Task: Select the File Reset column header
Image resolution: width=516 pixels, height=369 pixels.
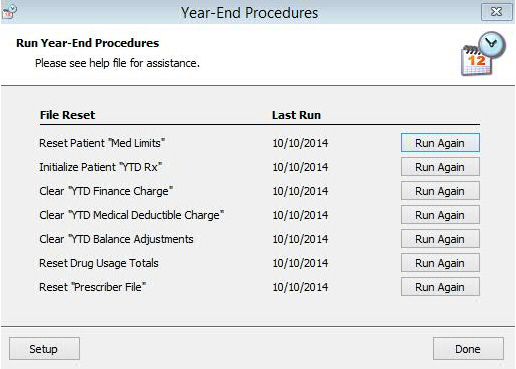Action: tap(67, 115)
